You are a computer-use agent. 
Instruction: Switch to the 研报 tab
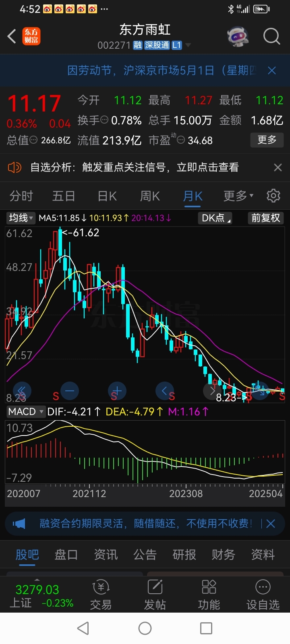point(184,555)
